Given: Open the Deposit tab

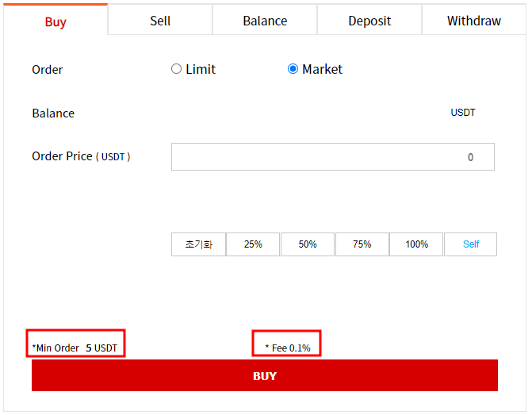Looking at the screenshot, I should 369,21.
